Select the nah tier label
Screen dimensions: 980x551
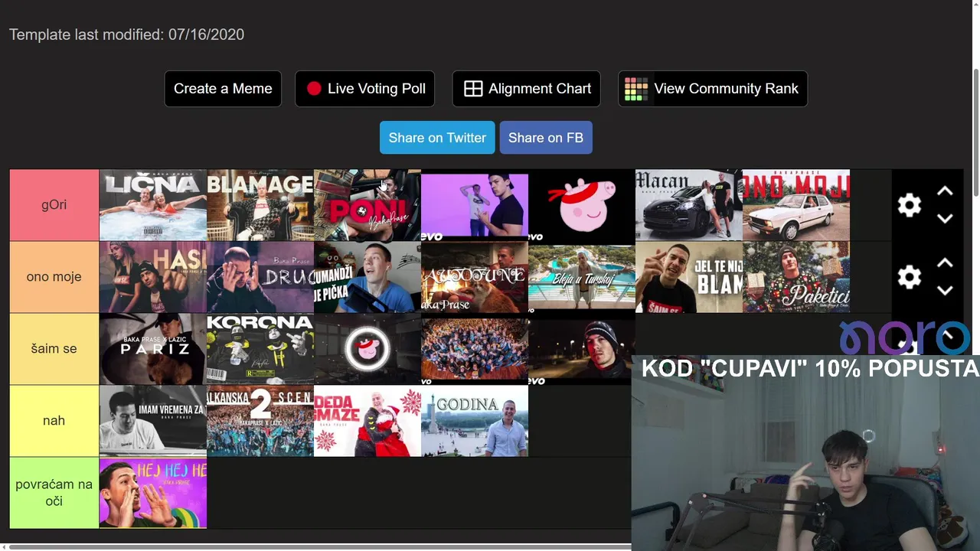tap(54, 421)
